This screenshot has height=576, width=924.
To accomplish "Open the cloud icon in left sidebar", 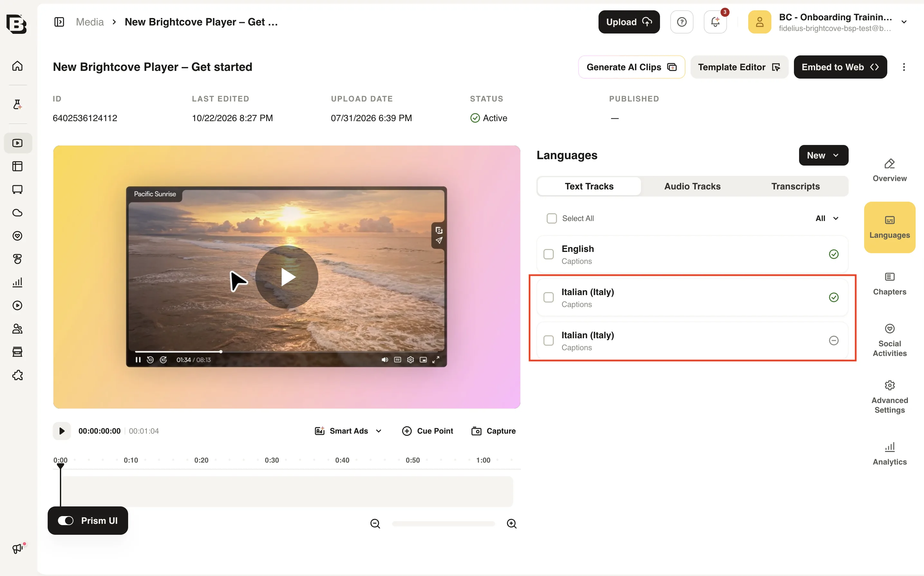I will pyautogui.click(x=17, y=213).
